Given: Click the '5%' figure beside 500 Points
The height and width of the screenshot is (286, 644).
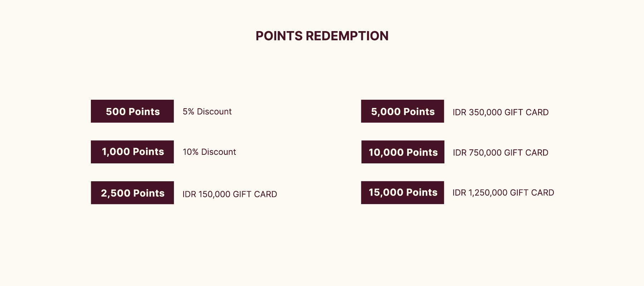Looking at the screenshot, I should tap(189, 112).
